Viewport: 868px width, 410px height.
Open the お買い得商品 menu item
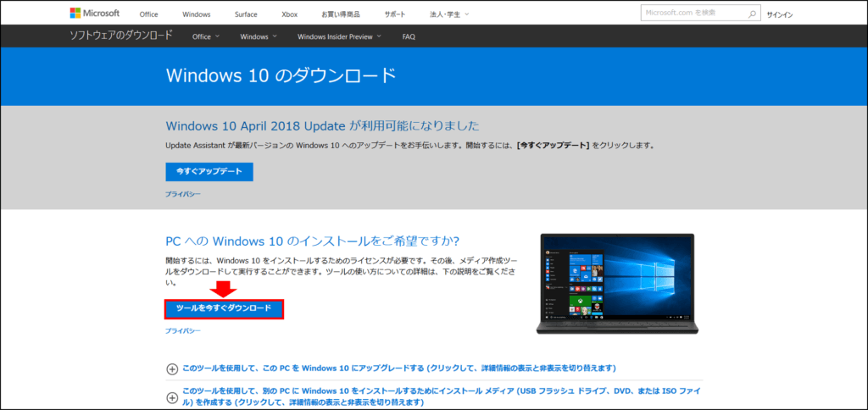point(341,14)
